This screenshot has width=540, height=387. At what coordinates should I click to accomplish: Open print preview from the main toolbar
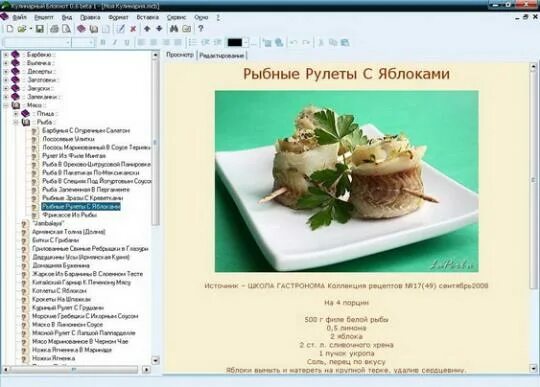tap(66, 29)
